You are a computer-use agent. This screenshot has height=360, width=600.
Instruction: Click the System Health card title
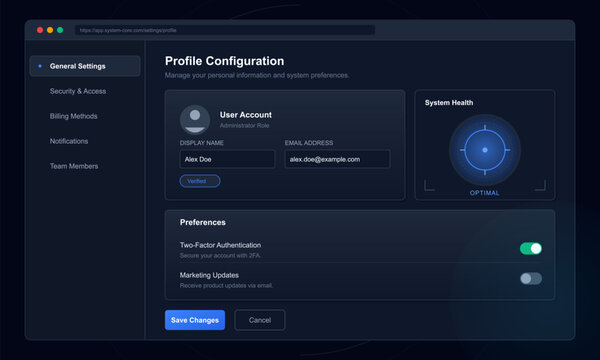coord(449,103)
